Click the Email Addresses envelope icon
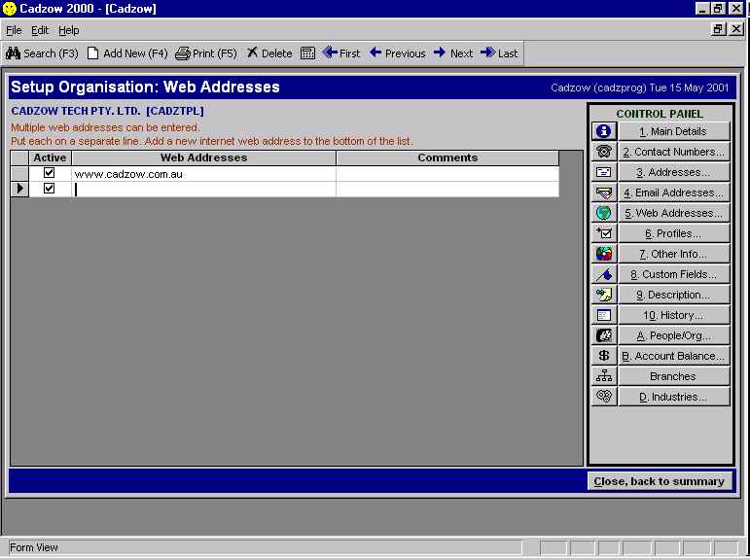Viewport: 750px width, 560px height. click(x=604, y=192)
